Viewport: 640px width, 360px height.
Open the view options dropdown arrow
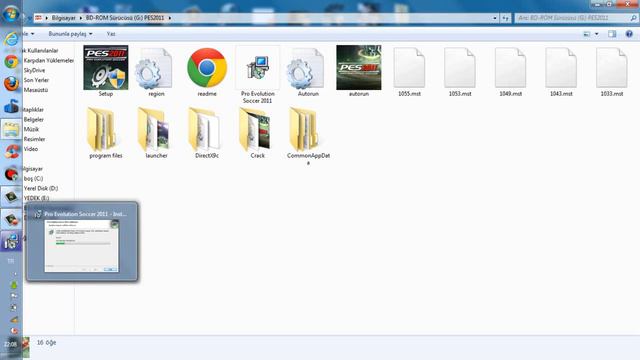(x=596, y=34)
